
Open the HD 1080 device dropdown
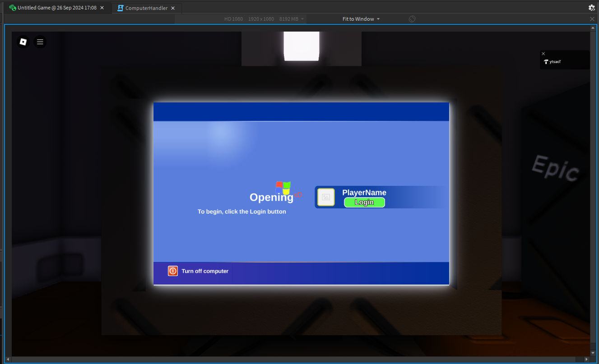[x=265, y=19]
